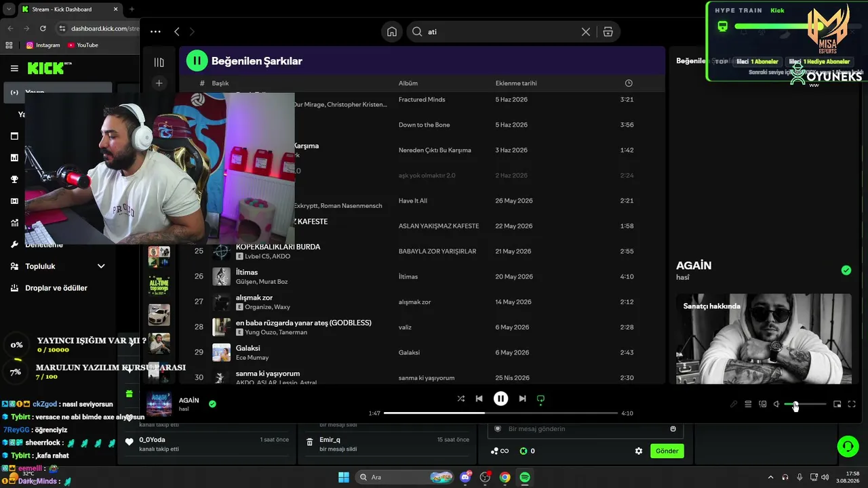This screenshot has height=488, width=868.
Task: Select the song alışmak zor
Action: (x=254, y=298)
